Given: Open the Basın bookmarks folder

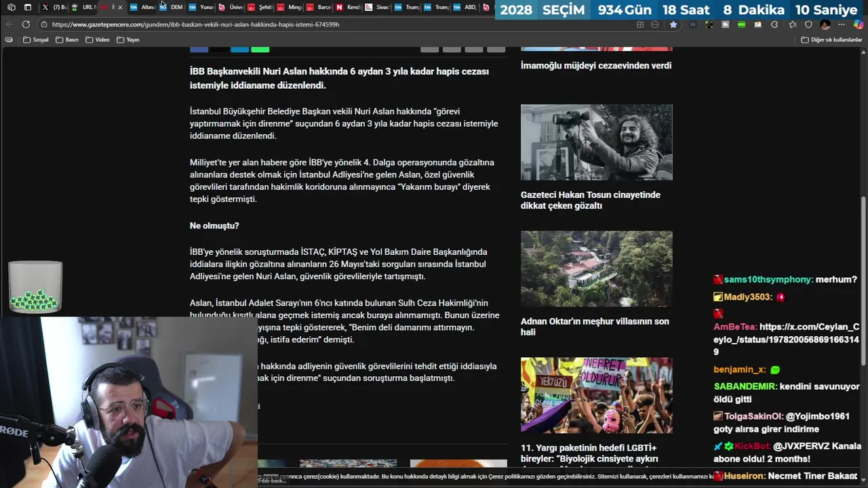Looking at the screenshot, I should (x=67, y=40).
